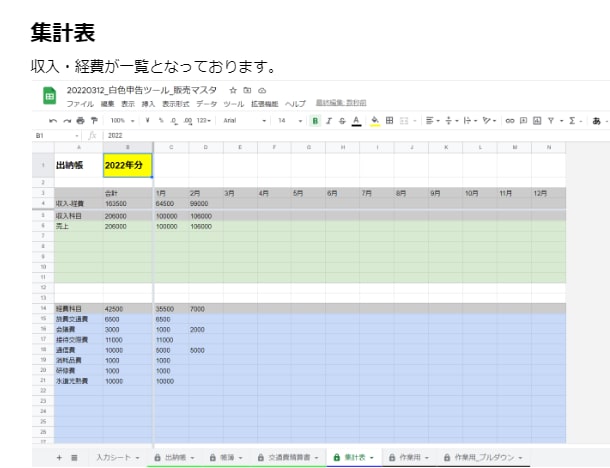
Task: Switch to 入力シート tab
Action: (x=118, y=457)
